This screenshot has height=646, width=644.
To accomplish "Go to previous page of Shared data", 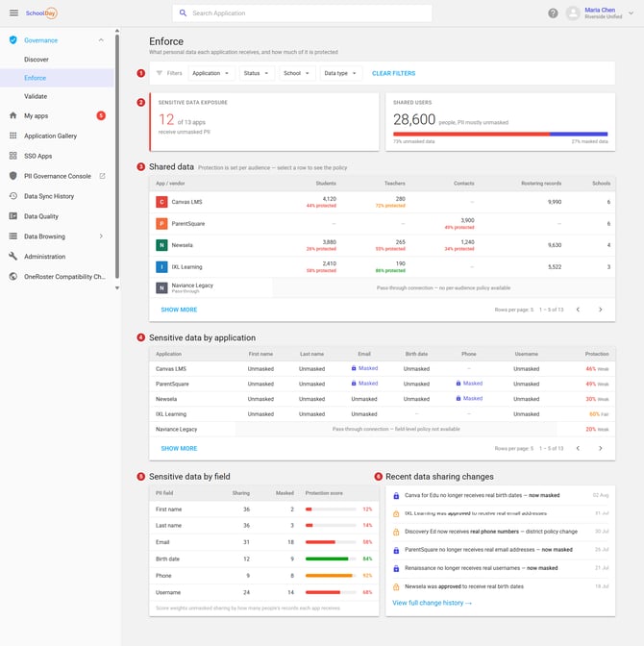I will pyautogui.click(x=578, y=310).
